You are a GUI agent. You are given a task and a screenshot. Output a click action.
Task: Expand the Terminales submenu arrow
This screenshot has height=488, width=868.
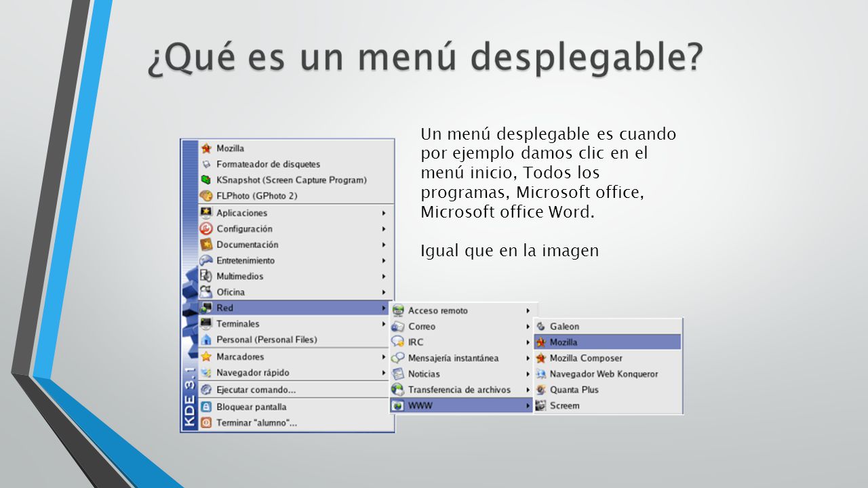[x=384, y=324]
